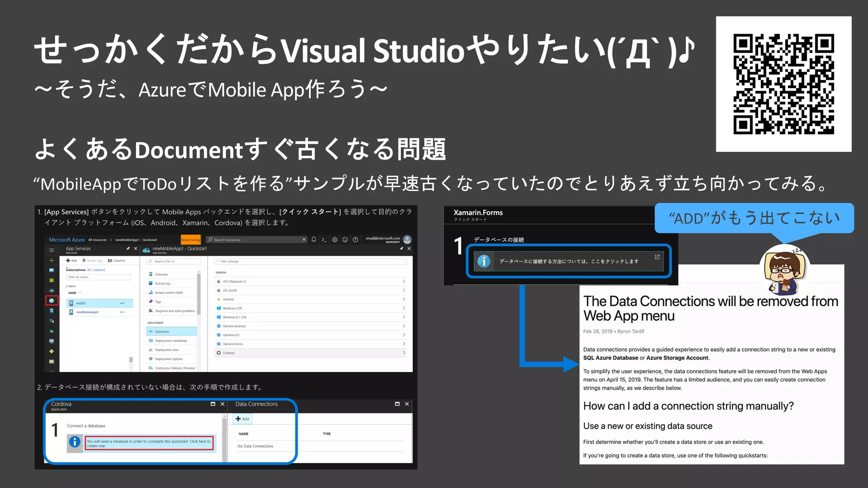Open Deployment options

[172, 359]
